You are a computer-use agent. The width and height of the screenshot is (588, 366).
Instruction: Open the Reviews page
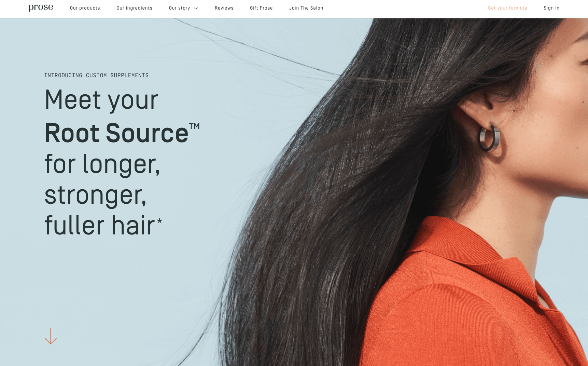(x=224, y=8)
